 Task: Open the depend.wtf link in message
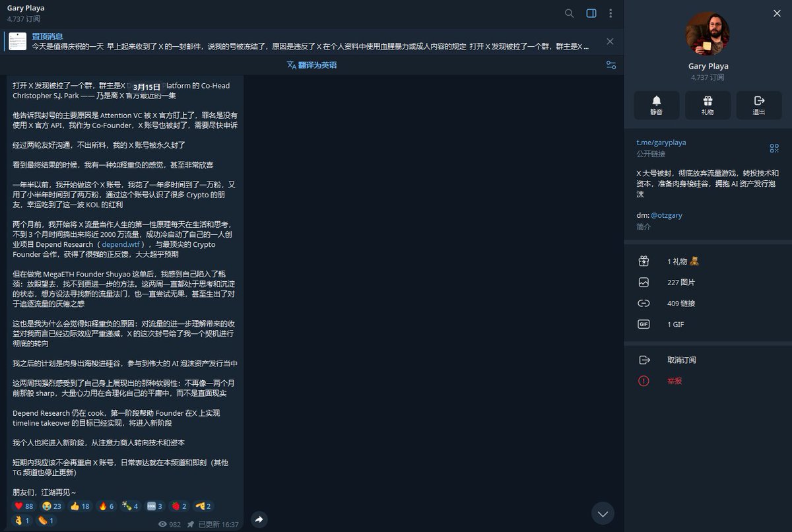point(119,244)
